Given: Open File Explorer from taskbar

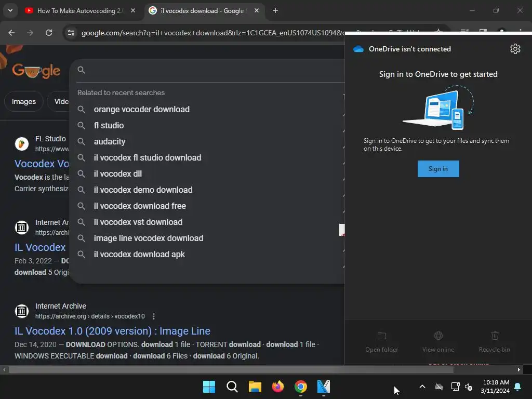Looking at the screenshot, I should click(255, 387).
